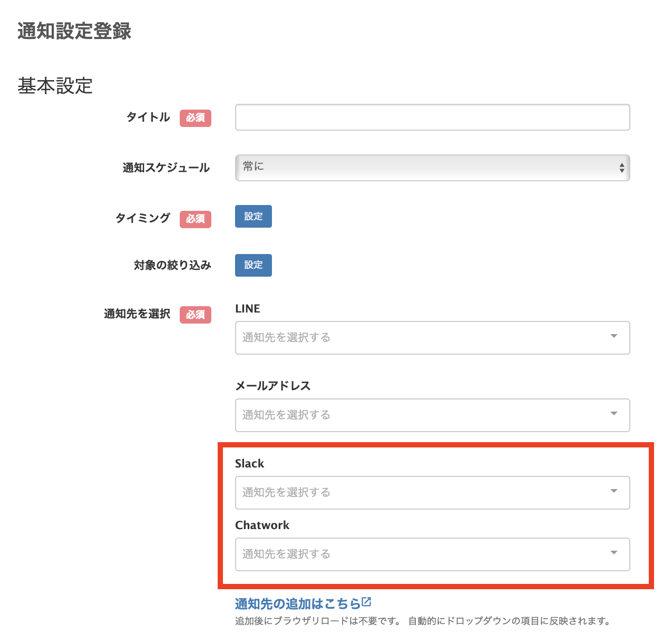663x644 pixels.
Task: Click the 必須 badge beside 通知先を選択
Action: (x=196, y=315)
